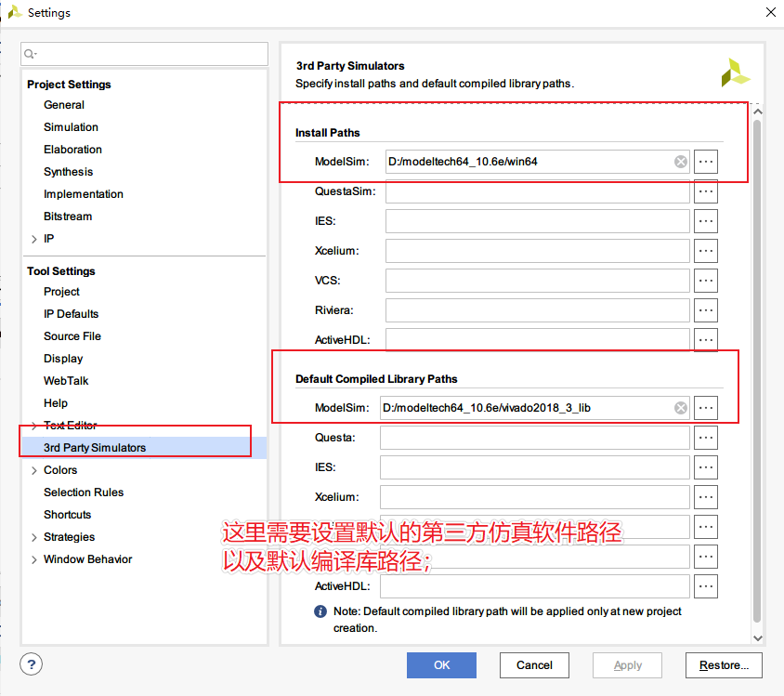Browse for ModelSim compiled library path
This screenshot has width=784, height=696.
click(705, 408)
